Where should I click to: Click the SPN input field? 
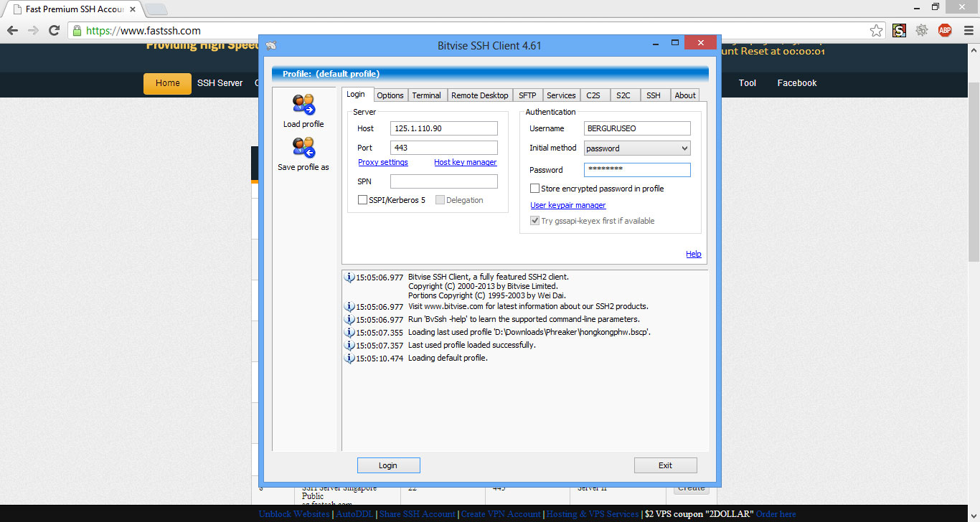click(x=444, y=181)
